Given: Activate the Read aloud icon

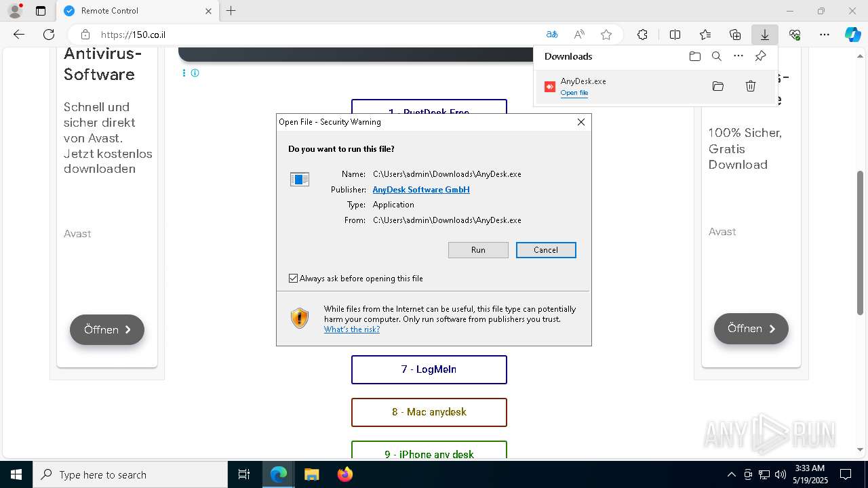Looking at the screenshot, I should point(579,35).
